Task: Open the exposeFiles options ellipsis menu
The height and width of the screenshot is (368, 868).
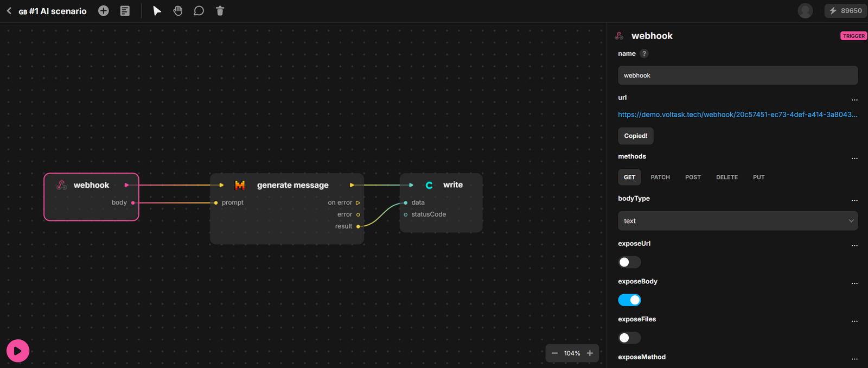Action: tap(854, 321)
